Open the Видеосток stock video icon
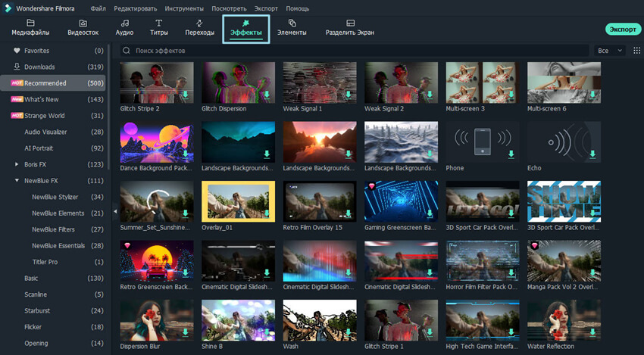Image resolution: width=644 pixels, height=355 pixels. 83,23
